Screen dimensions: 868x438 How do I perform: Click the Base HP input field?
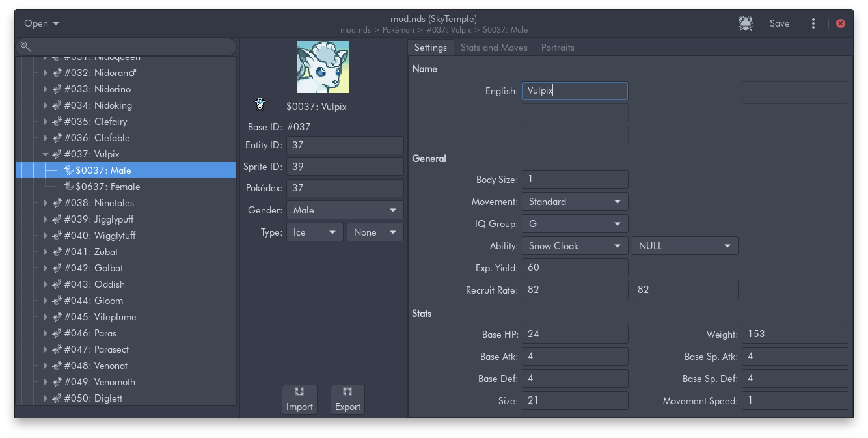pos(575,334)
